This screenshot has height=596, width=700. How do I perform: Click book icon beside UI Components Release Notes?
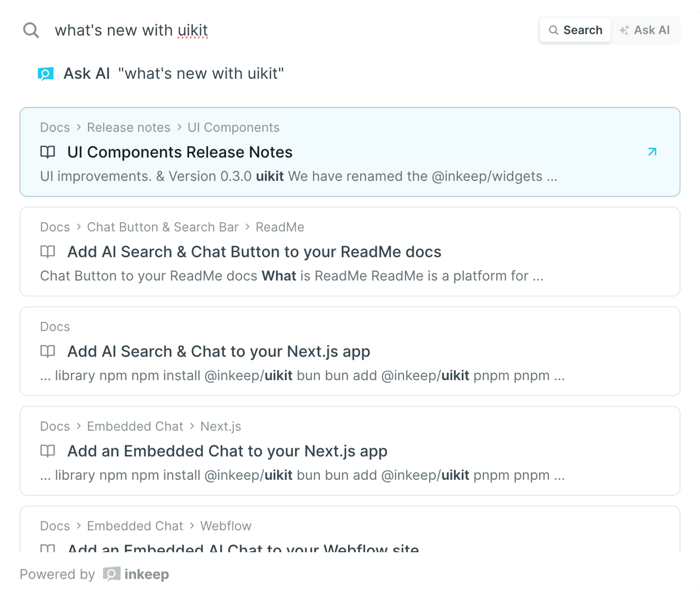tap(48, 152)
